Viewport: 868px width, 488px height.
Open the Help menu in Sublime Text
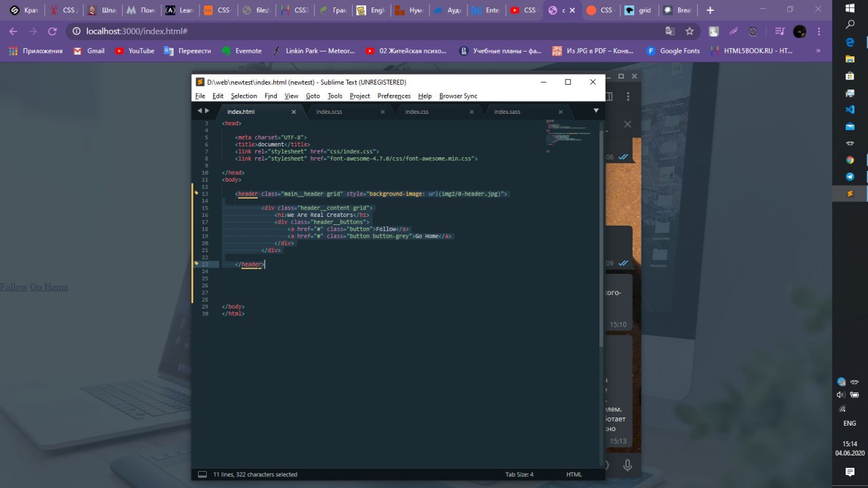pos(425,96)
